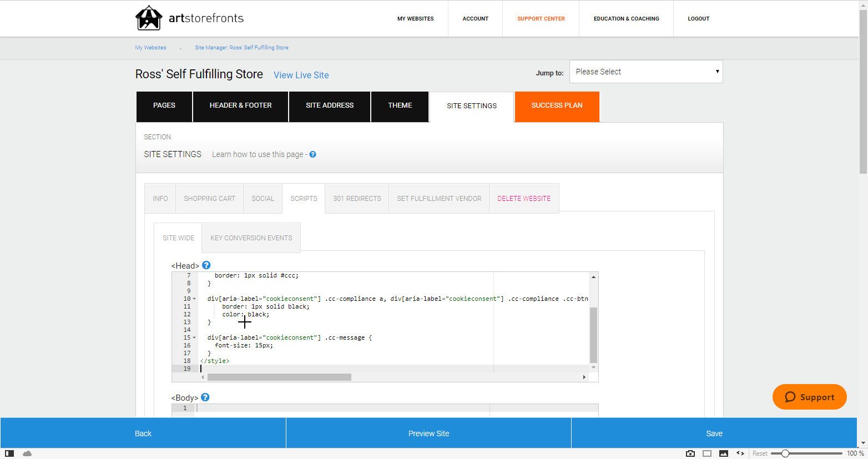868x459 pixels.
Task: Click the Head editor scroll right arrow
Action: pos(584,377)
